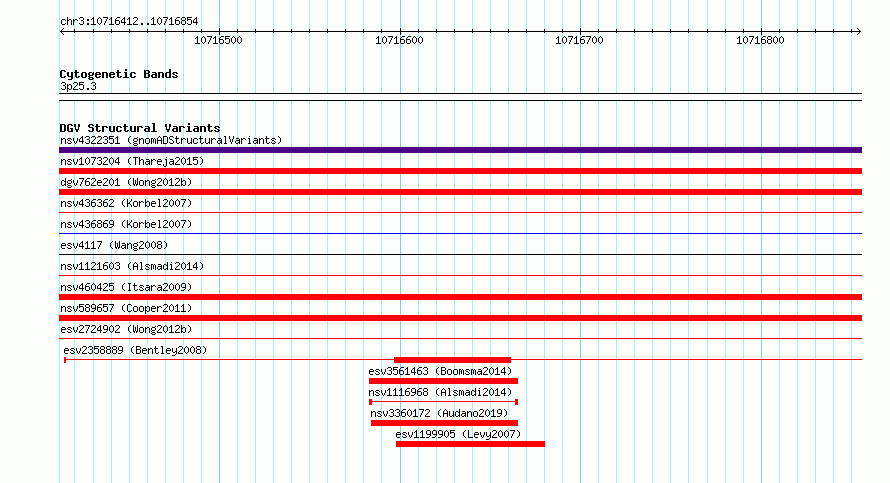This screenshot has width=890, height=483.
Task: Click the thick red bar under nsv460425
Action: click(460, 297)
